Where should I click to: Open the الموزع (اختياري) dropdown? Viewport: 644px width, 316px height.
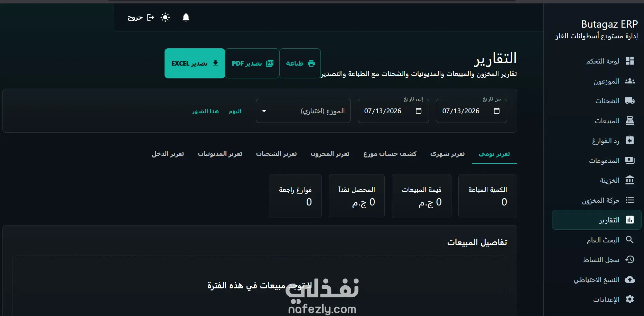click(303, 111)
